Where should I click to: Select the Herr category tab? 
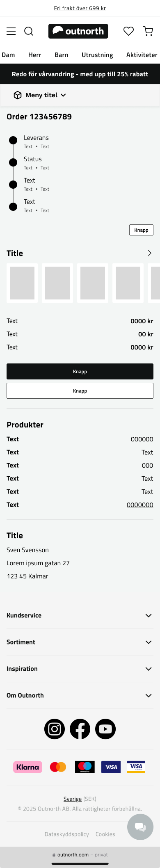tap(35, 55)
